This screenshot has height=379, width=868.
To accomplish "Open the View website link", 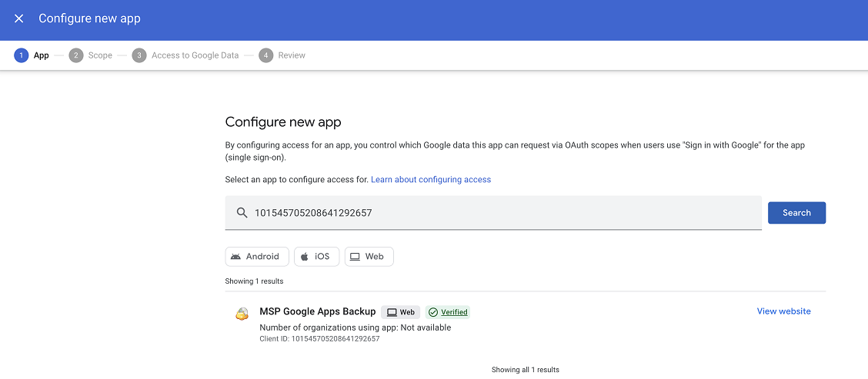I will tap(783, 311).
